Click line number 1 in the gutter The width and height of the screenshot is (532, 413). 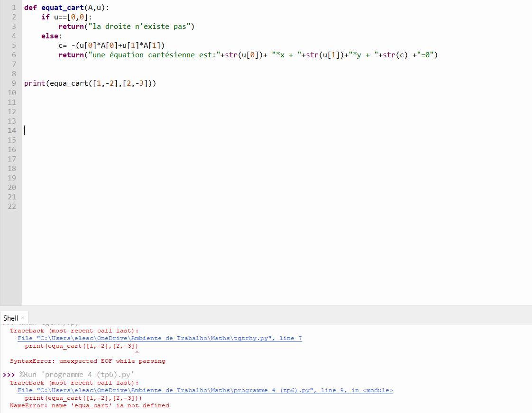tap(14, 8)
